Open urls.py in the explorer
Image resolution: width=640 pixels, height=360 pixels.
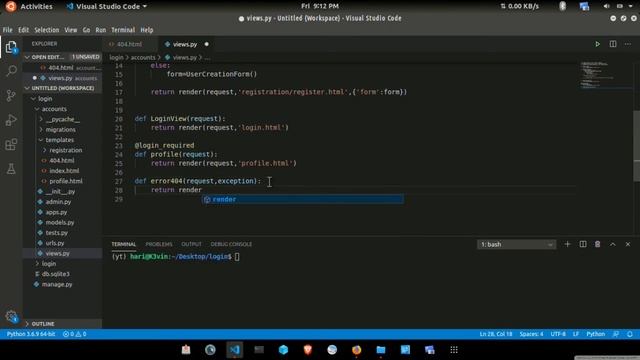(x=55, y=243)
